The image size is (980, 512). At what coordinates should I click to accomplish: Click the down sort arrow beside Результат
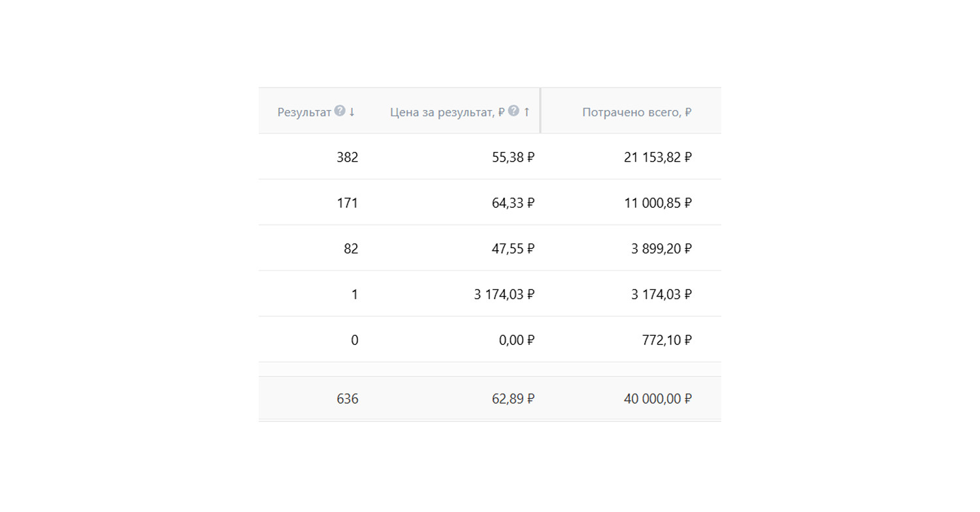point(352,112)
